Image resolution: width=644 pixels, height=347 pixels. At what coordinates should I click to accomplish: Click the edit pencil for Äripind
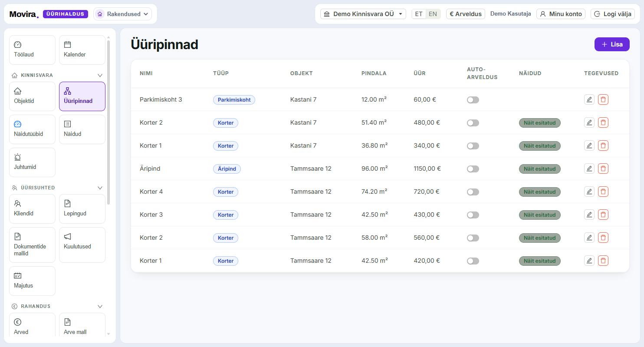(589, 169)
